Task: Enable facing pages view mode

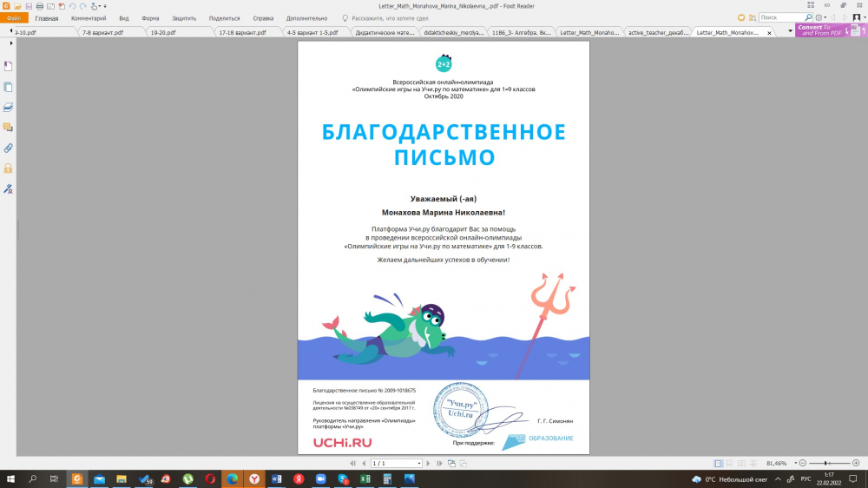Action: point(741,463)
